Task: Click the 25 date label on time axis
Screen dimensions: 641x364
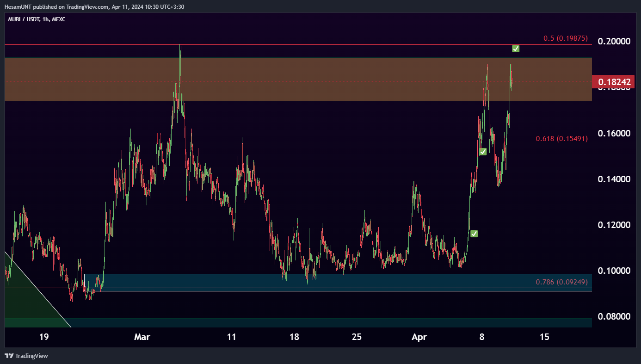Action: pos(357,337)
